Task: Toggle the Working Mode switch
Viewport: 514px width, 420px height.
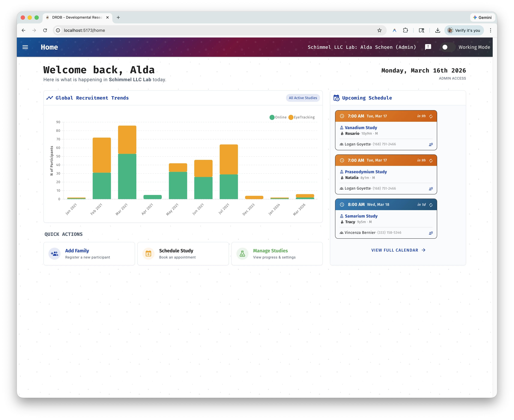Action: 447,47
